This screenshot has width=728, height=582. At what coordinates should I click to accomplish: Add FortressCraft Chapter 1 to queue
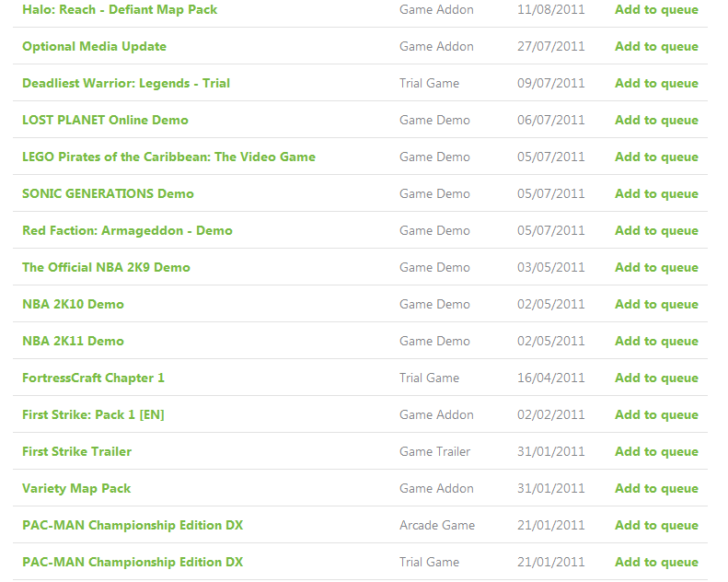coord(656,378)
